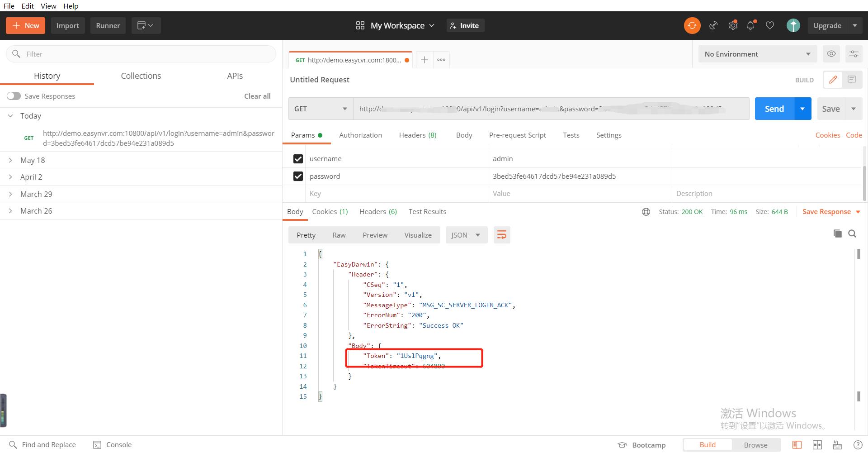The width and height of the screenshot is (868, 453).
Task: Toggle the Save Responses switch
Action: 14,96
